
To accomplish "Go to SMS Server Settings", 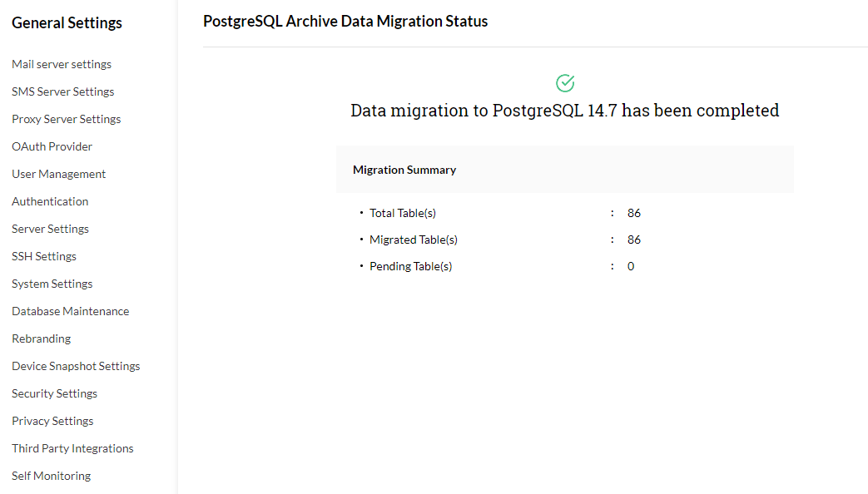I will 63,91.
